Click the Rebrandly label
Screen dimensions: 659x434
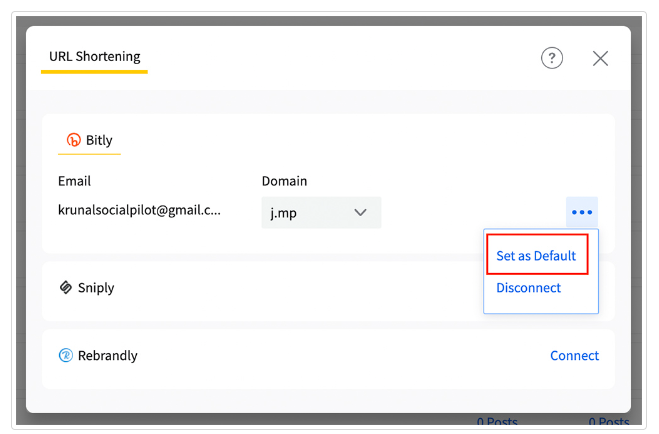tap(108, 356)
